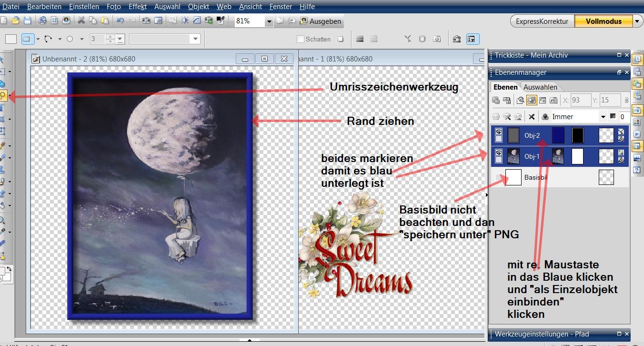Screen dimensions: 644x346
Task: Click the new document icon
Action: [x=3, y=21]
